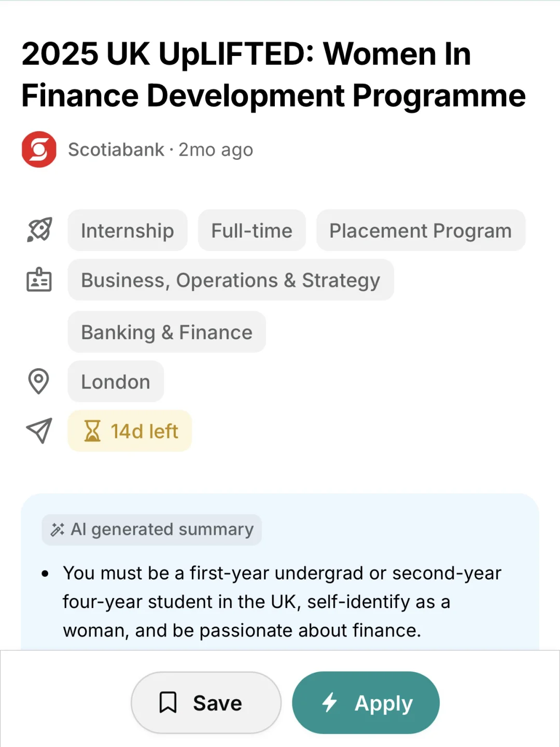Click the paper plane deadline icon
This screenshot has width=560, height=747.
click(39, 431)
